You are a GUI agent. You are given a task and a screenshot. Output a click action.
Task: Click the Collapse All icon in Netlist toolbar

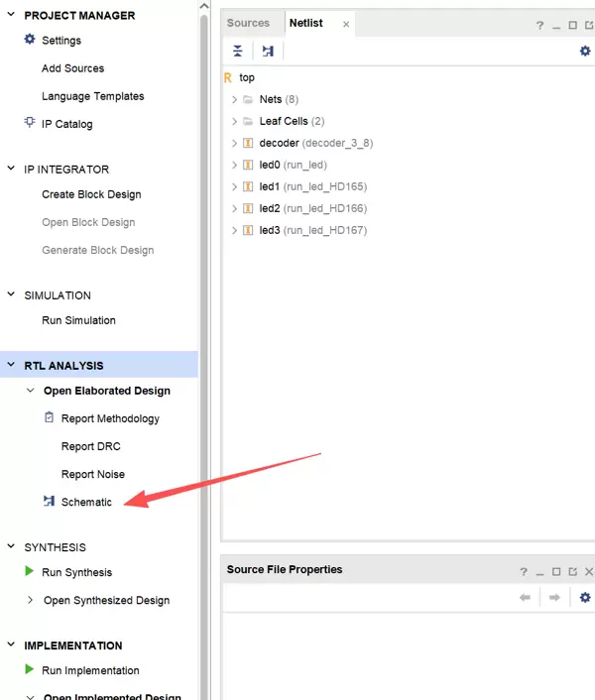pos(238,51)
